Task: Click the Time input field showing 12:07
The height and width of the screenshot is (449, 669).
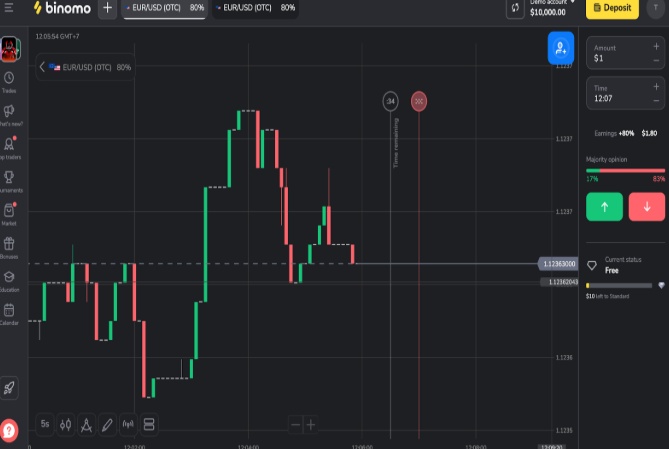Action: pos(615,99)
